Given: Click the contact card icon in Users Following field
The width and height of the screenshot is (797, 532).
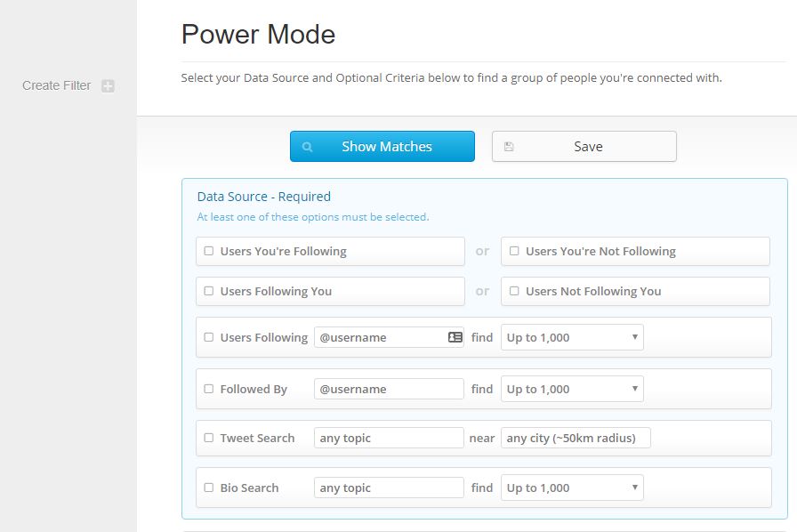Looking at the screenshot, I should pos(455,337).
